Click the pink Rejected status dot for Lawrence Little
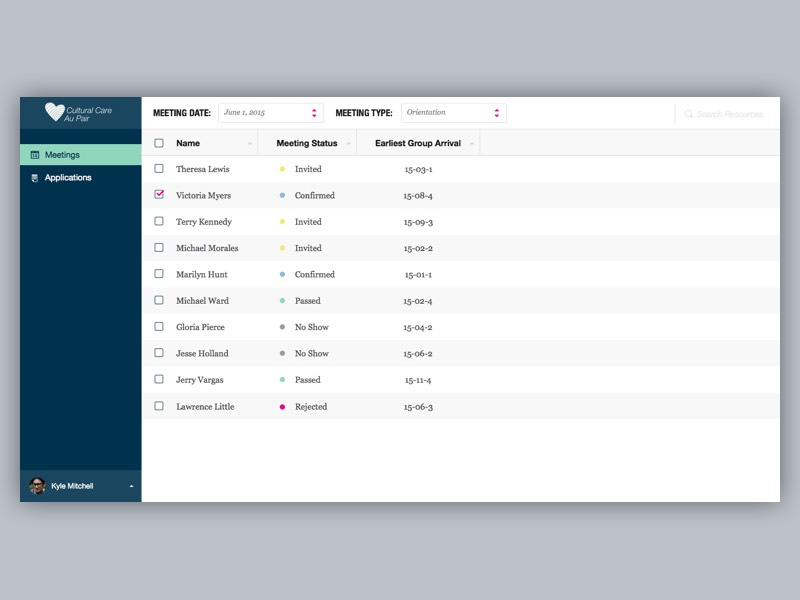Image resolution: width=800 pixels, height=600 pixels. coord(283,406)
